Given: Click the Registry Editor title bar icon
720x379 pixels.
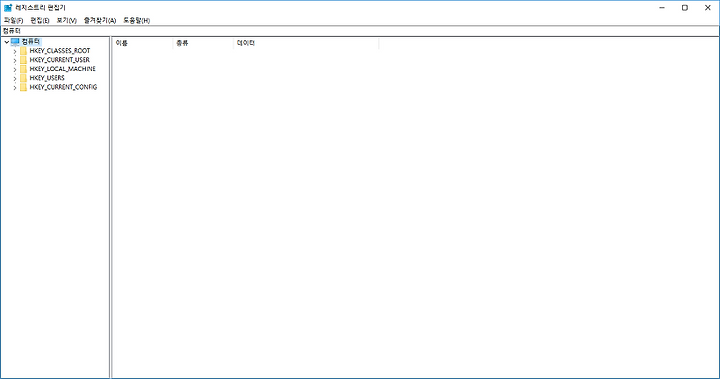Looking at the screenshot, I should click(8, 8).
